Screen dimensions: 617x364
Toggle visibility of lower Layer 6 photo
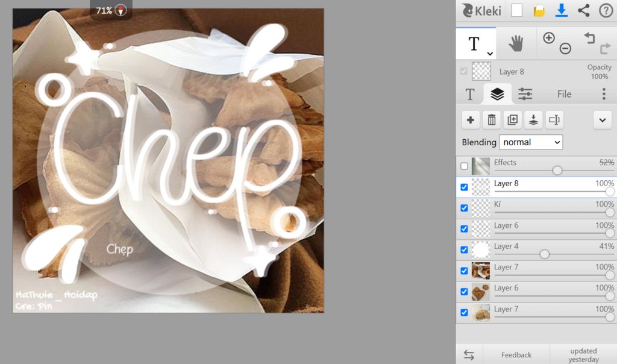[x=465, y=292]
